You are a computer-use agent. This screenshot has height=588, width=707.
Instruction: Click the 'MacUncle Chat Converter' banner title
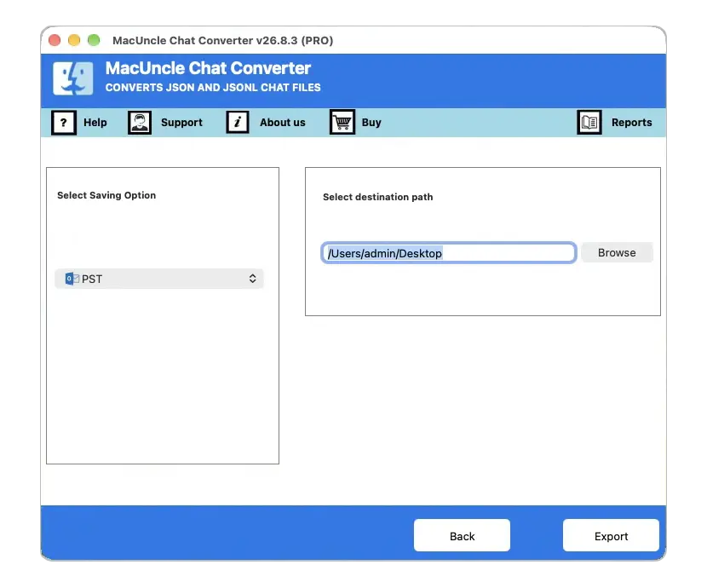click(208, 68)
